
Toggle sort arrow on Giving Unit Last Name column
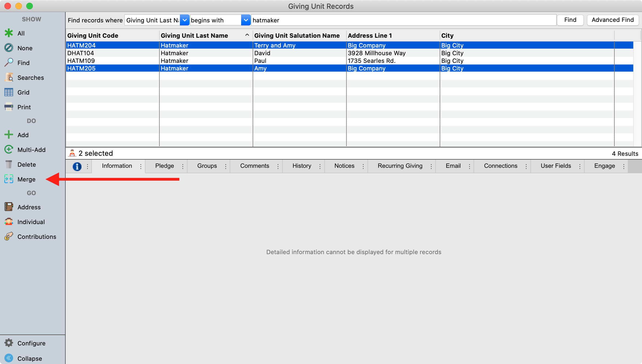click(x=247, y=35)
